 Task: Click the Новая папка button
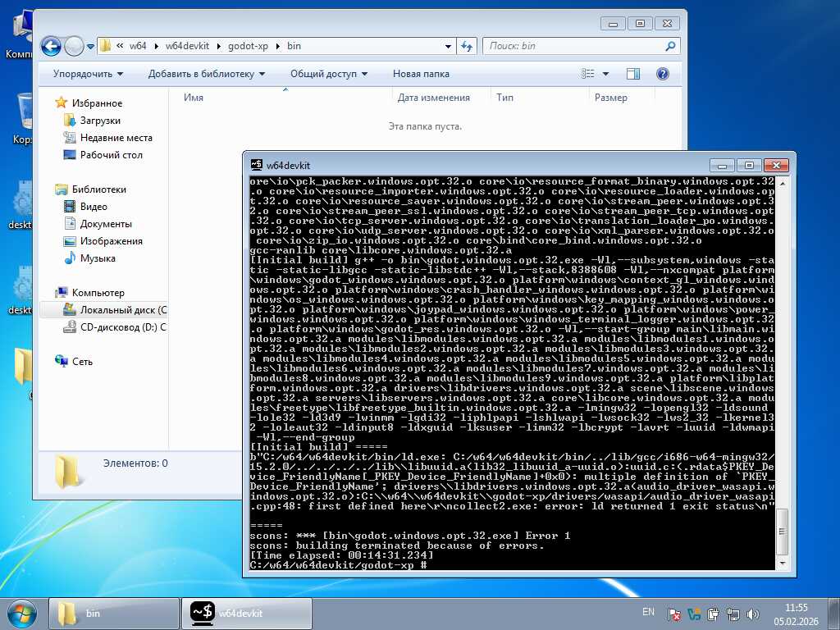(421, 74)
